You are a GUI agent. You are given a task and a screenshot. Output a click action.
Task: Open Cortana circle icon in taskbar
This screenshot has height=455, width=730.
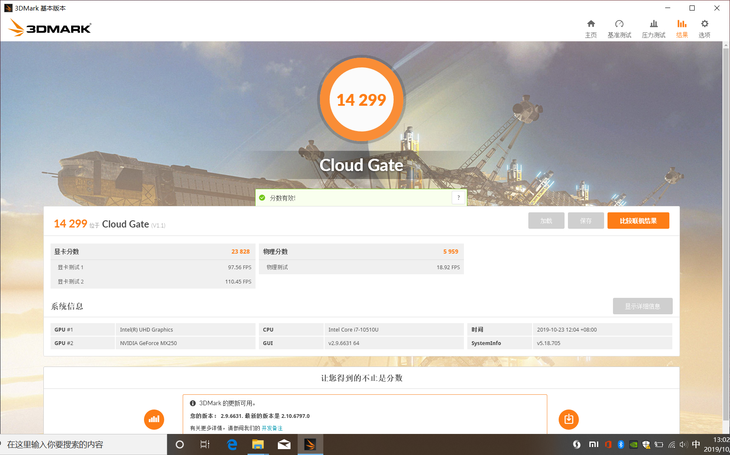(180, 444)
